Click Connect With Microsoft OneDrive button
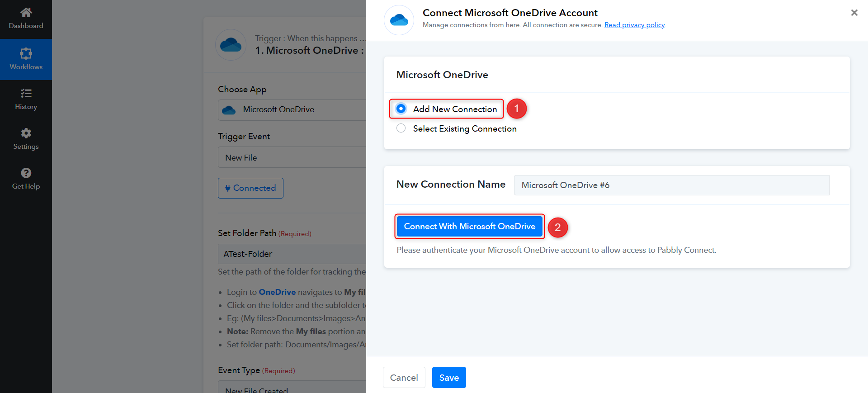The width and height of the screenshot is (868, 393). tap(469, 227)
